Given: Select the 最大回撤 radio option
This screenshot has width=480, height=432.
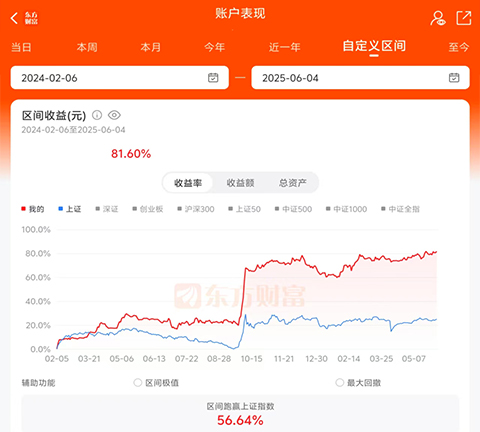Looking at the screenshot, I should [339, 382].
